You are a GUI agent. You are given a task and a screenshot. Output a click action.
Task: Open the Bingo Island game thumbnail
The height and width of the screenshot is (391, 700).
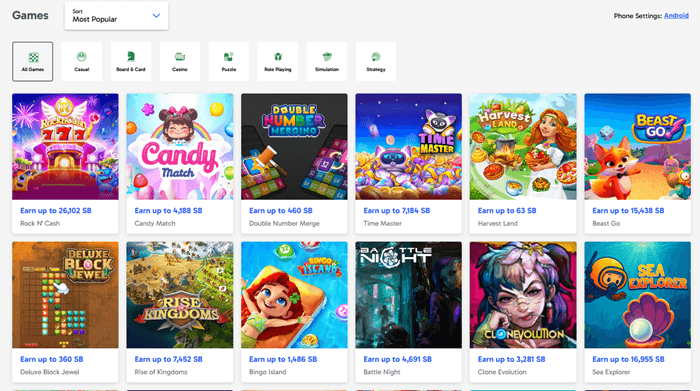tap(294, 295)
